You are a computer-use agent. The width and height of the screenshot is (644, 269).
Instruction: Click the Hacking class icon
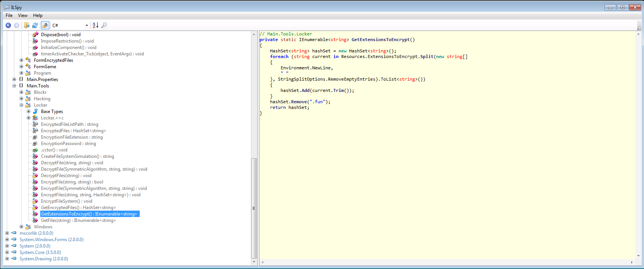click(28, 99)
